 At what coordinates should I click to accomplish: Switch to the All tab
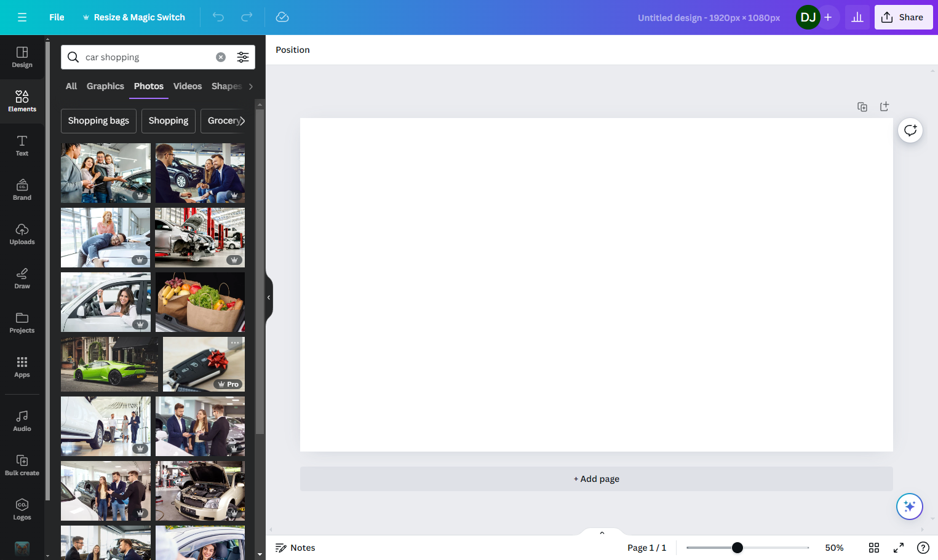click(x=71, y=87)
